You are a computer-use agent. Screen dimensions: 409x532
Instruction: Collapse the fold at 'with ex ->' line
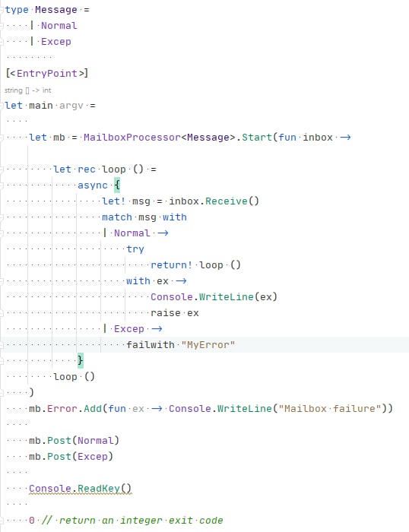click(2, 281)
